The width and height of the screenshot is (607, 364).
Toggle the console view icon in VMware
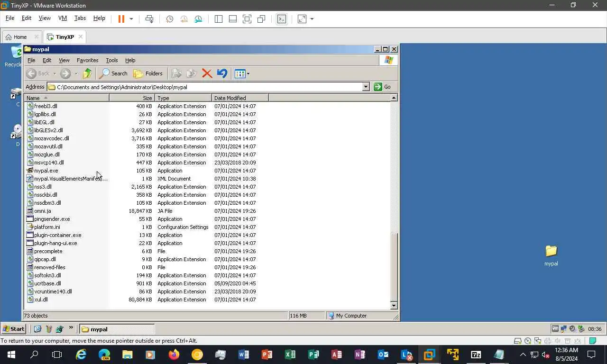point(282,19)
